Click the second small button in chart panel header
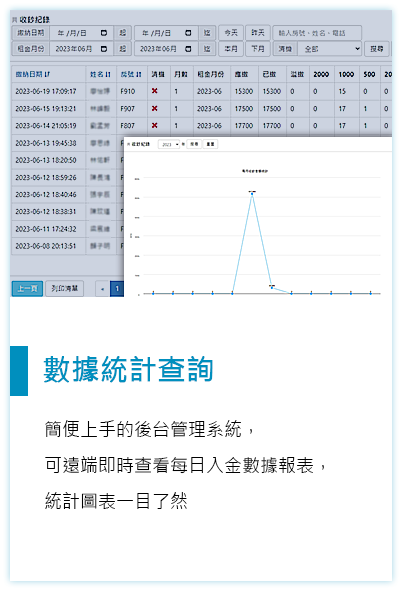This screenshot has width=402, height=591. point(211,144)
